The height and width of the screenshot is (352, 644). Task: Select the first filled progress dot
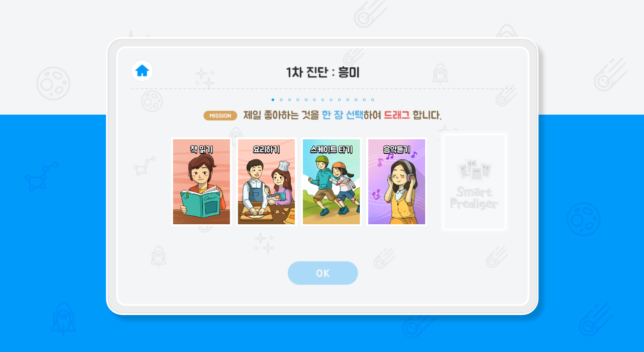pyautogui.click(x=273, y=100)
